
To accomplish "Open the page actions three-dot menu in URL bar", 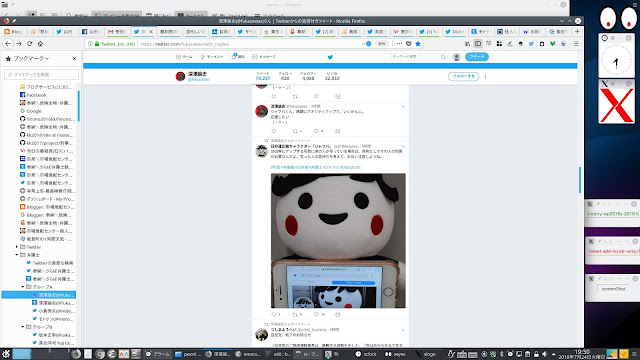I will tap(399, 44).
